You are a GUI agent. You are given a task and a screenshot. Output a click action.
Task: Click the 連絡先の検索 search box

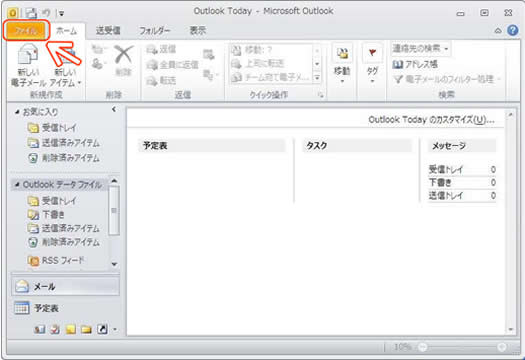(x=421, y=49)
